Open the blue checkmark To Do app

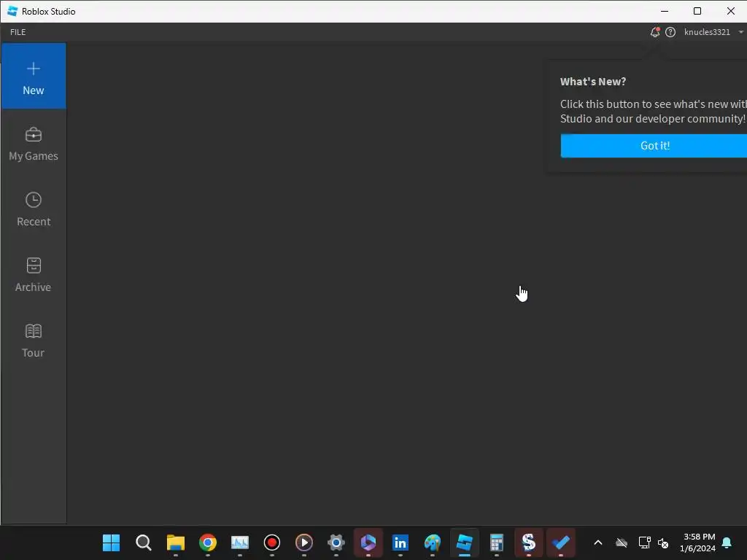click(x=561, y=542)
